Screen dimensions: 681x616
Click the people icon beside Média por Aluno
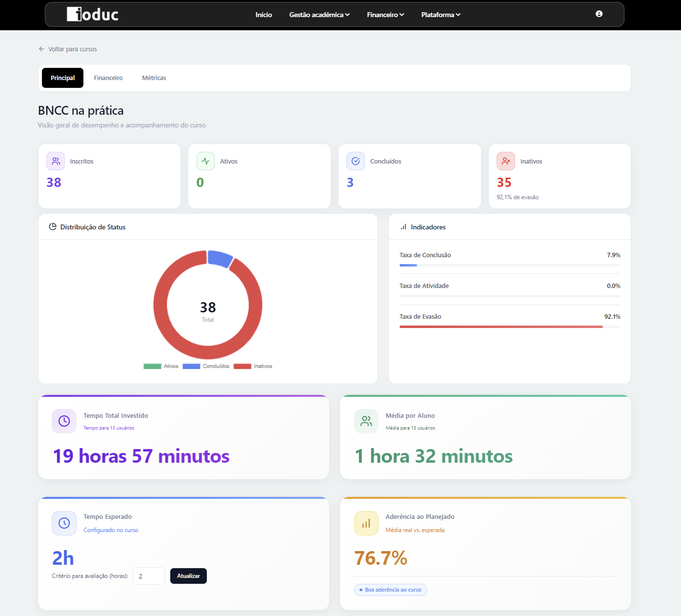[366, 421]
